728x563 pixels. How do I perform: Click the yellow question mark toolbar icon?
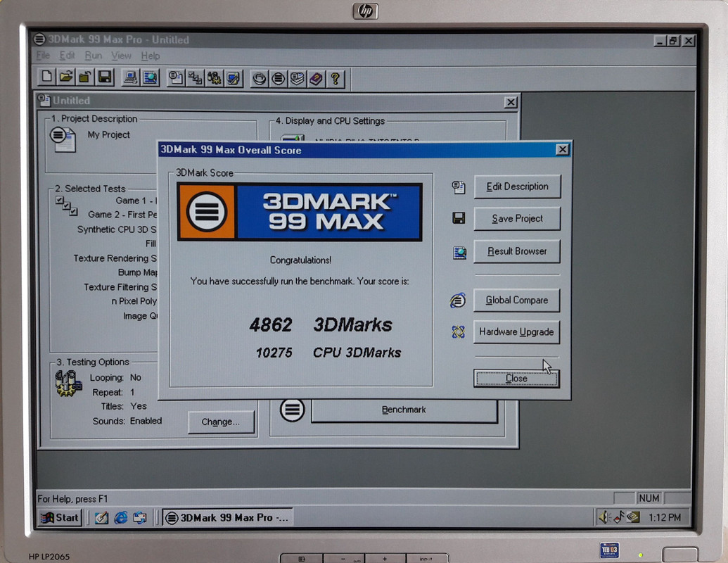click(336, 79)
